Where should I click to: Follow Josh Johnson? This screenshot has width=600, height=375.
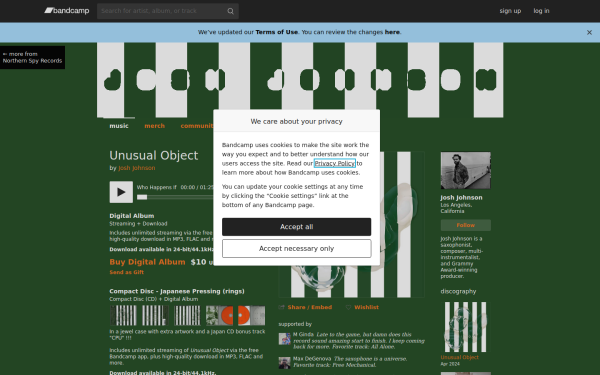[466, 225]
